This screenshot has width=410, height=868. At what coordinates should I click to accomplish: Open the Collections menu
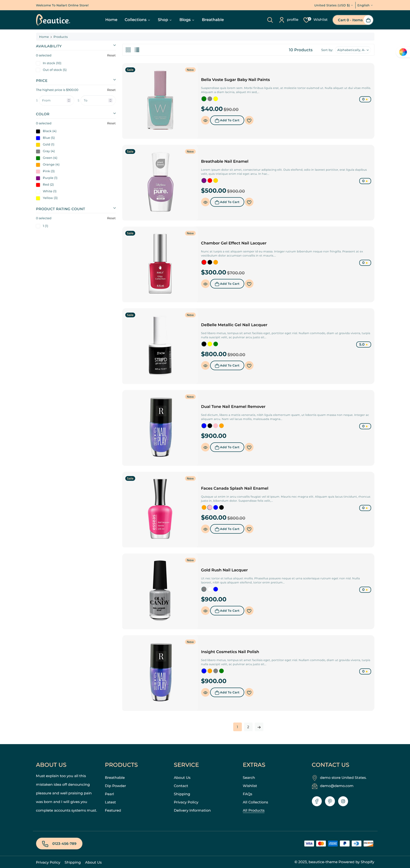coord(137,20)
